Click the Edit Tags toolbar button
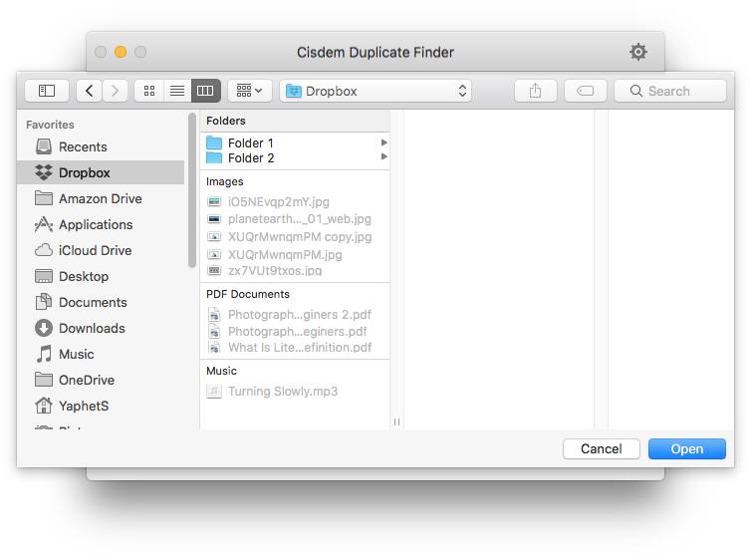751x560 pixels. 586,91
